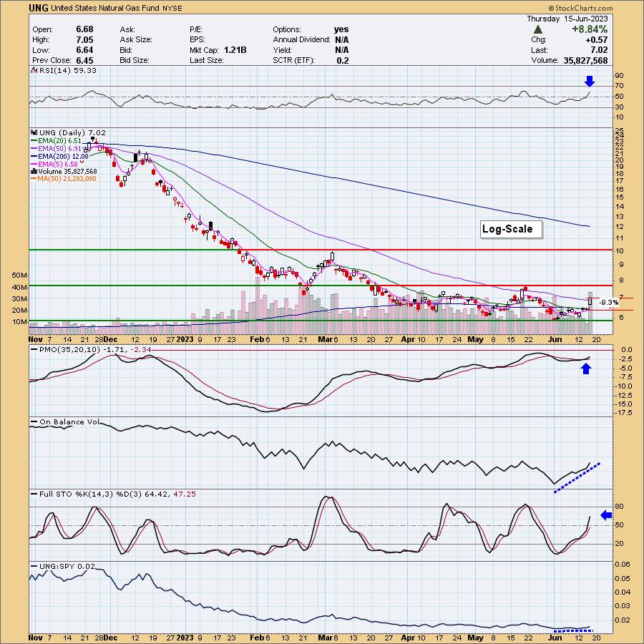
Task: Click the Thursday 15-Jun-2023 date
Action: [567, 19]
